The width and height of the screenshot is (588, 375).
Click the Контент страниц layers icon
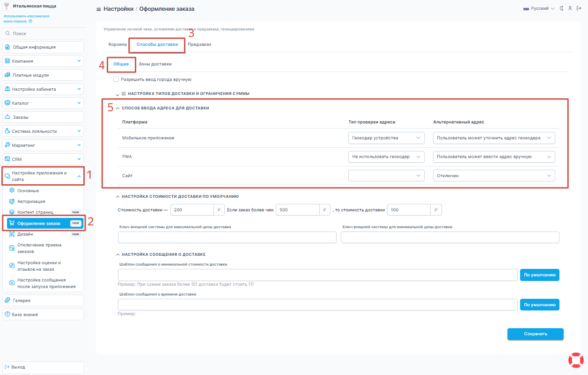tap(12, 212)
